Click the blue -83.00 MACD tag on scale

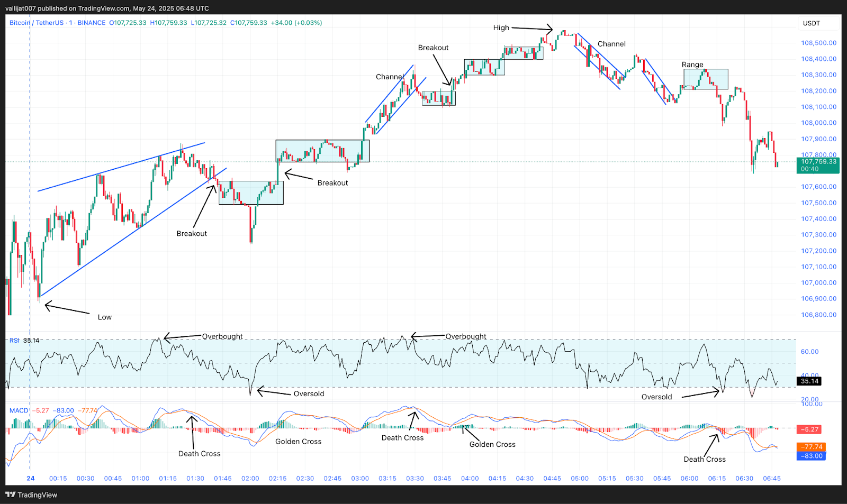point(811,456)
